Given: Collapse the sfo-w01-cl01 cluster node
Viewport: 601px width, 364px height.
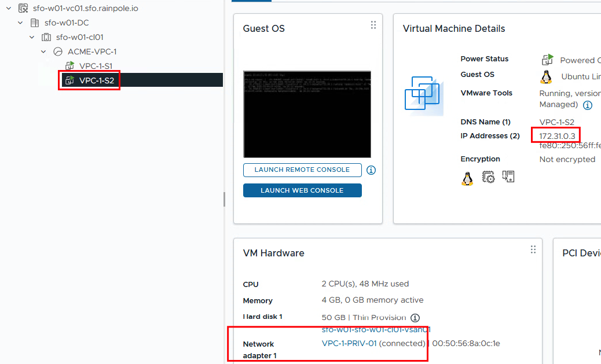Looking at the screenshot, I should click(x=32, y=37).
